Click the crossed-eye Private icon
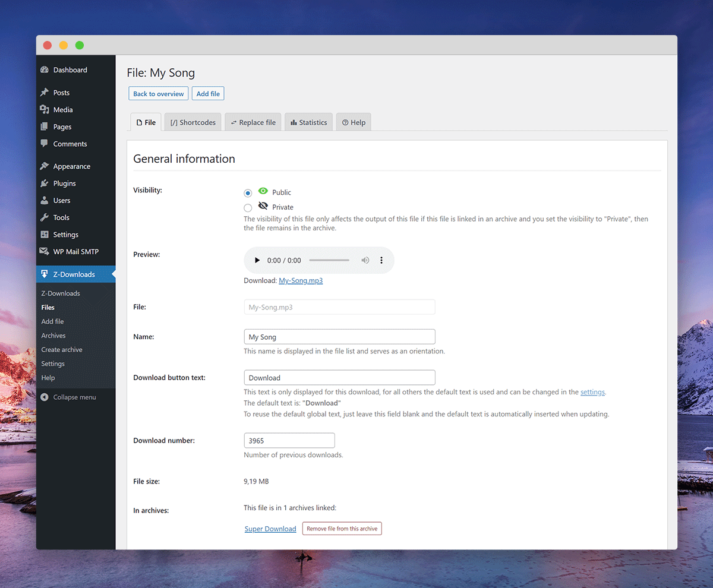 pyautogui.click(x=263, y=206)
